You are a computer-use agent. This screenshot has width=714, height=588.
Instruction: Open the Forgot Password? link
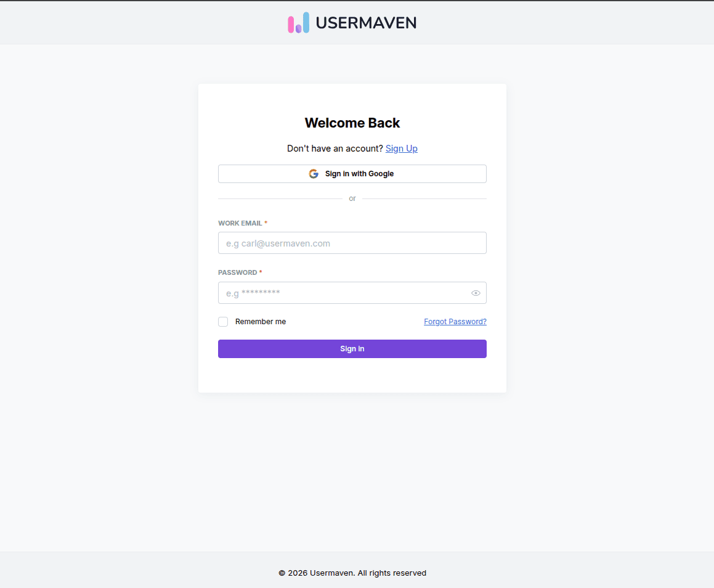coord(455,322)
